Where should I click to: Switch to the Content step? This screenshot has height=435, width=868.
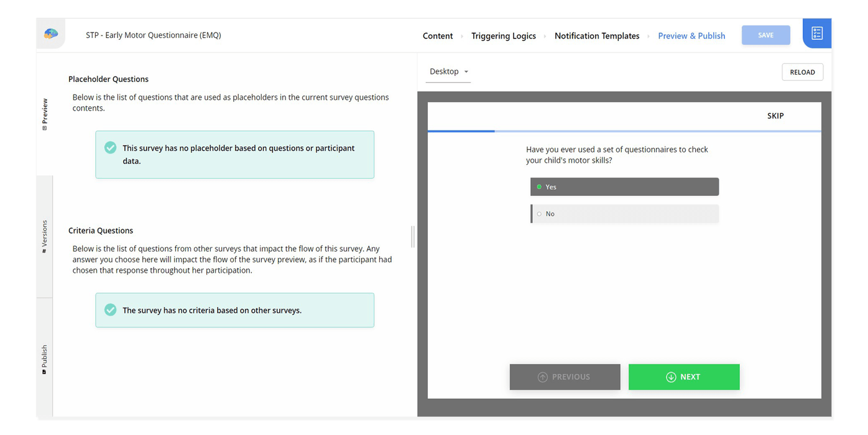(438, 35)
